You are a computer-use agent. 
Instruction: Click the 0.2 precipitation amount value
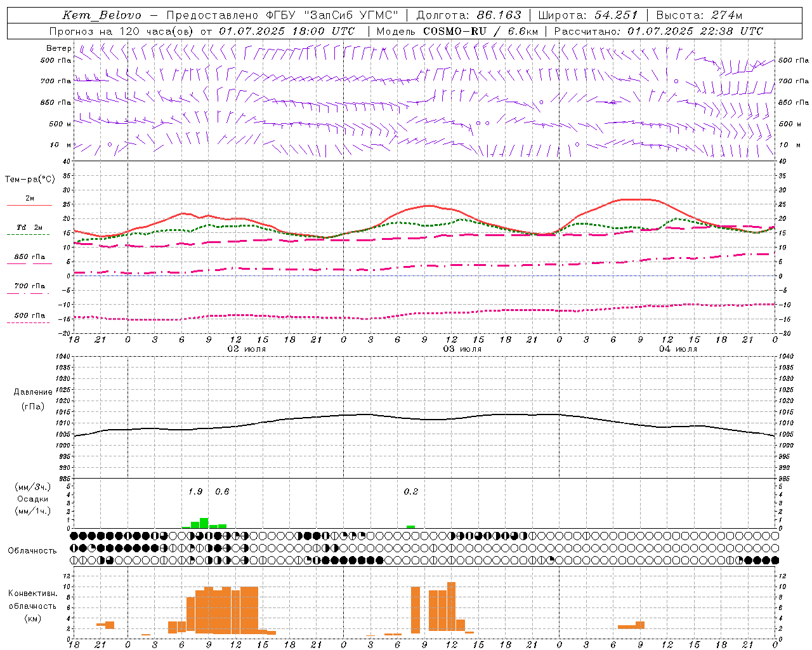tap(411, 491)
